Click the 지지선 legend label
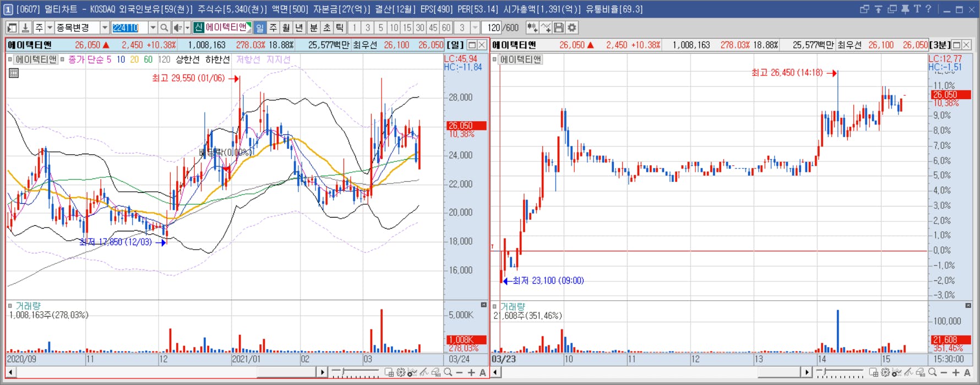 coord(278,59)
